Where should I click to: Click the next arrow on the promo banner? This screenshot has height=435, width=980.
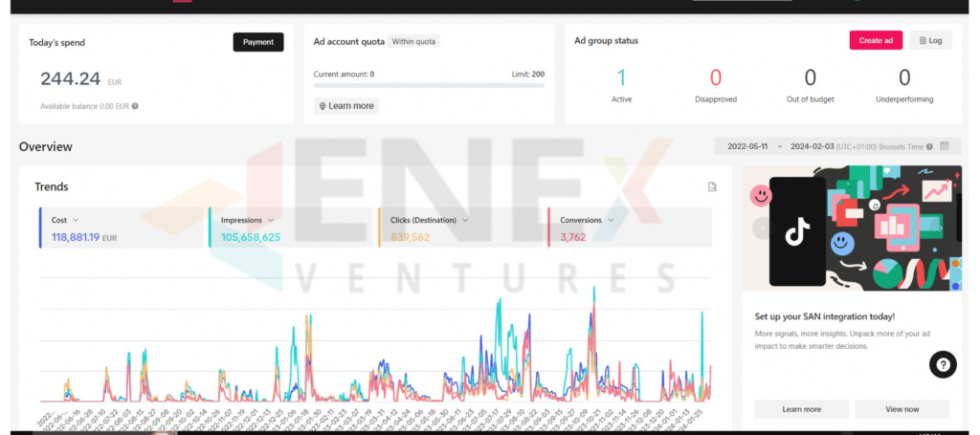coord(940,228)
